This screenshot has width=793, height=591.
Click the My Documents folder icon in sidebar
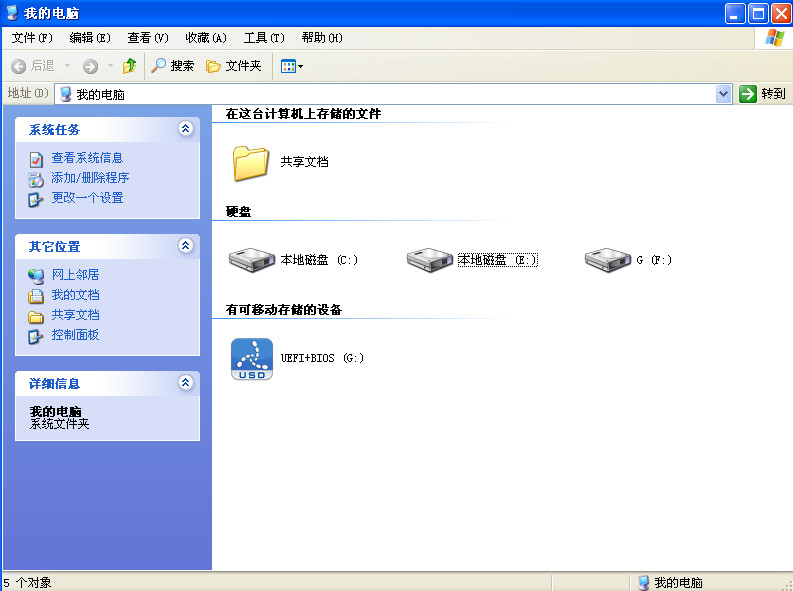pyautogui.click(x=36, y=296)
